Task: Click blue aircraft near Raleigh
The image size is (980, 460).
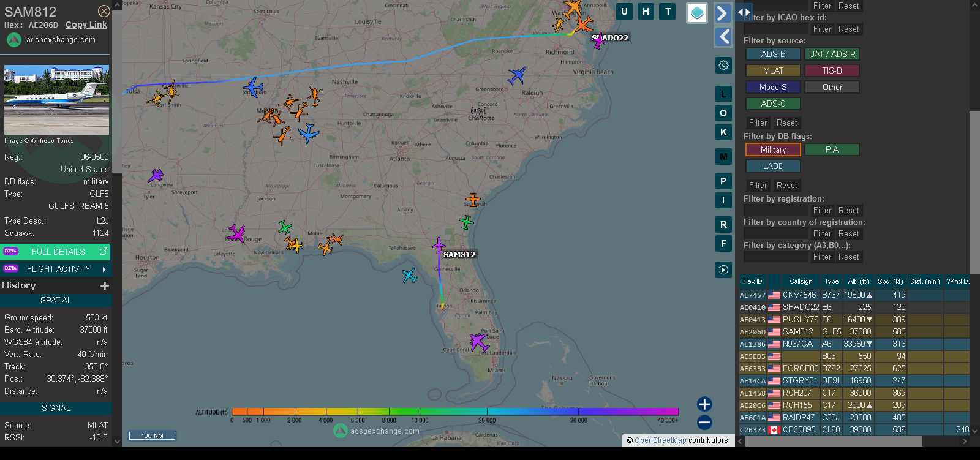Action: [517, 76]
